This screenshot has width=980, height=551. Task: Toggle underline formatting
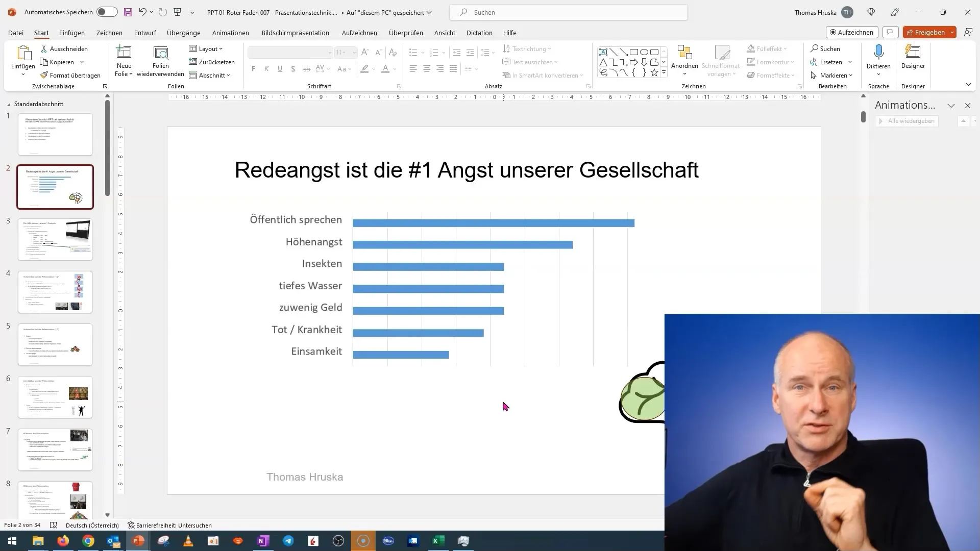point(280,69)
